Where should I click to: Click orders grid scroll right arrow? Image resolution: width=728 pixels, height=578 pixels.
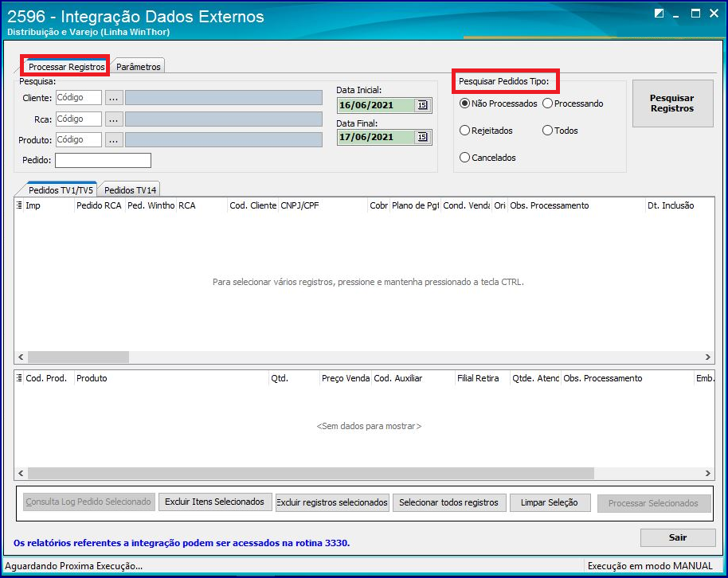click(707, 357)
